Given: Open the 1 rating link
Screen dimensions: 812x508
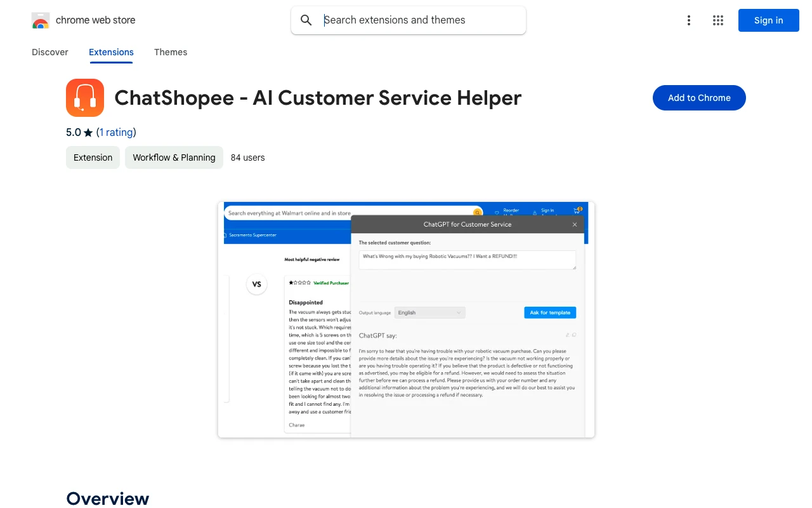Looking at the screenshot, I should (117, 132).
